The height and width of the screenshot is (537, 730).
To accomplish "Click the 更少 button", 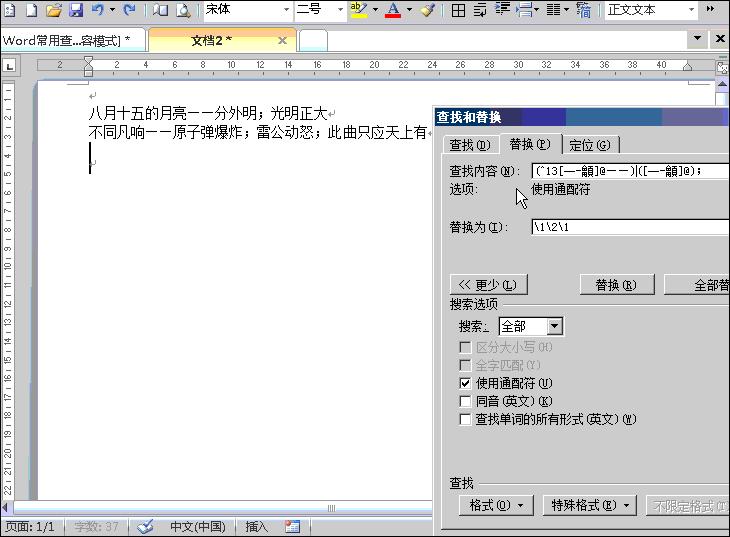I will pos(488,285).
